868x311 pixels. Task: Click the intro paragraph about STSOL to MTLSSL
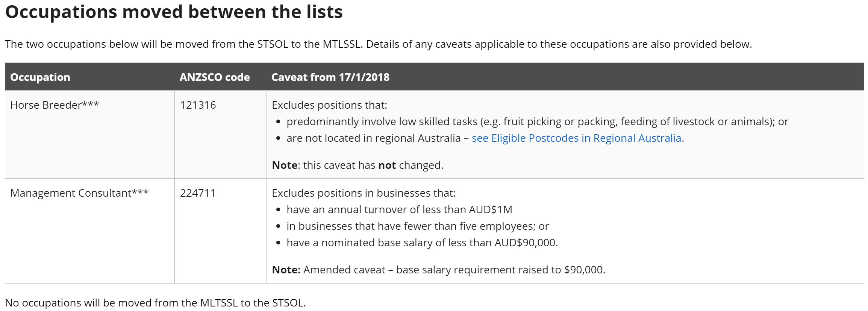click(x=378, y=44)
